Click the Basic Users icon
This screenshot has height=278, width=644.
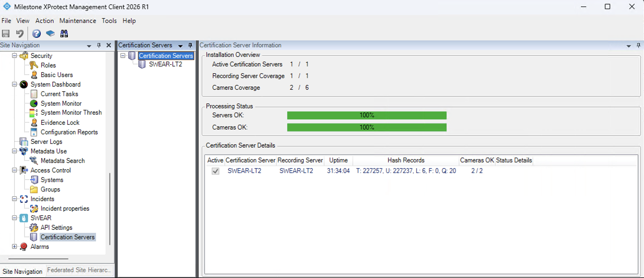[x=34, y=75]
